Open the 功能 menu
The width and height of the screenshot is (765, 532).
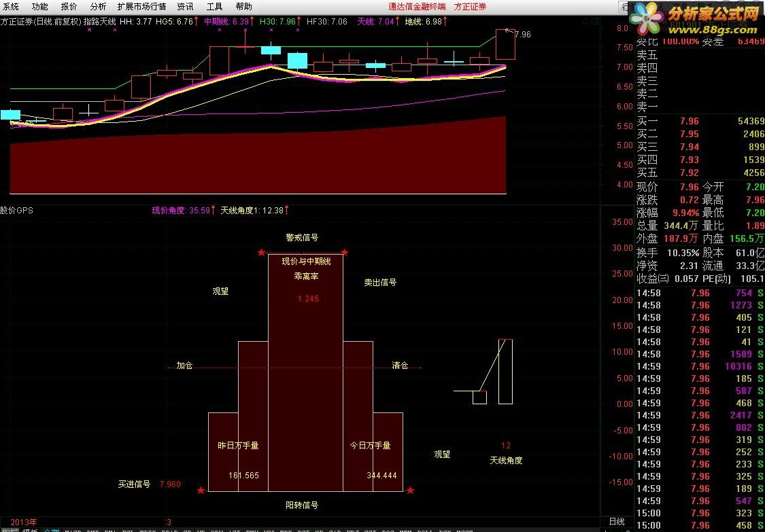40,6
